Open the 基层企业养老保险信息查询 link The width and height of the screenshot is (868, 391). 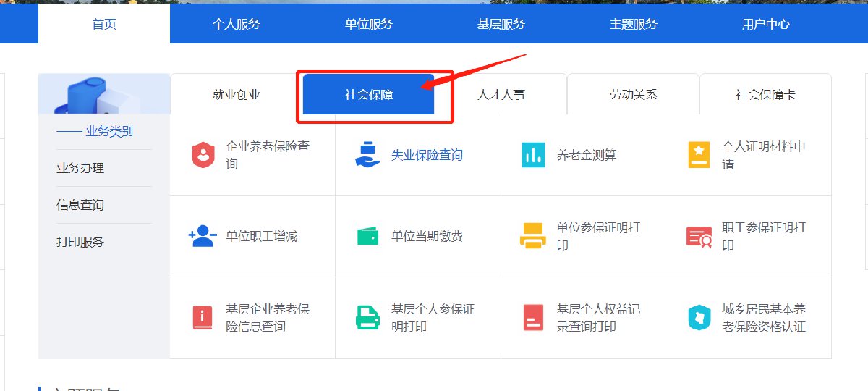(268, 318)
